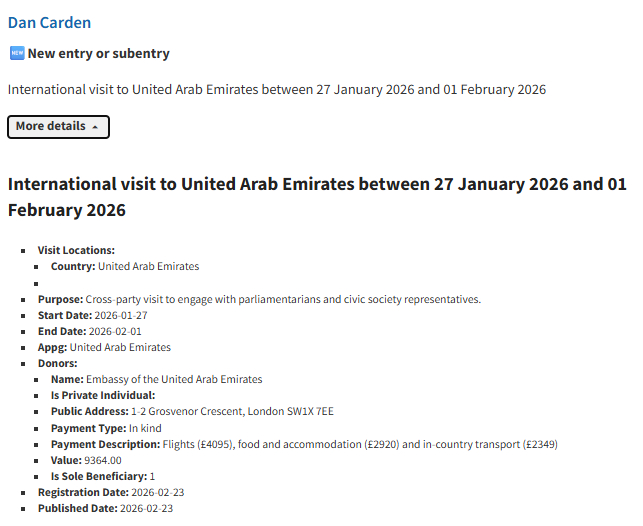Select the Visit Locations label
This screenshot has height=526, width=643.
[x=76, y=251]
